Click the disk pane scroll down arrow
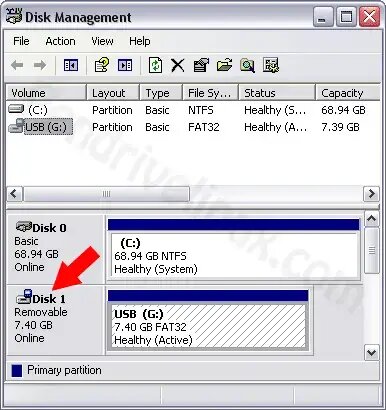Viewport: 386px width, 410px height. pyautogui.click(x=371, y=352)
